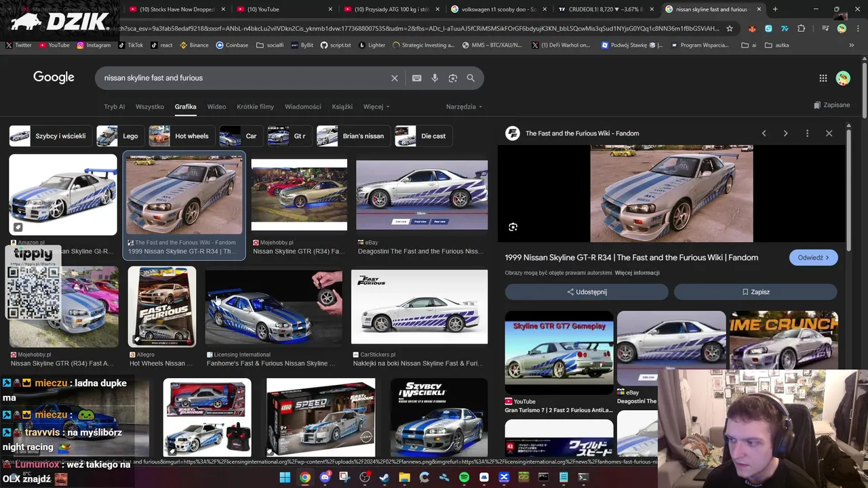Switch to Krótkie filmy tab

click(255, 106)
